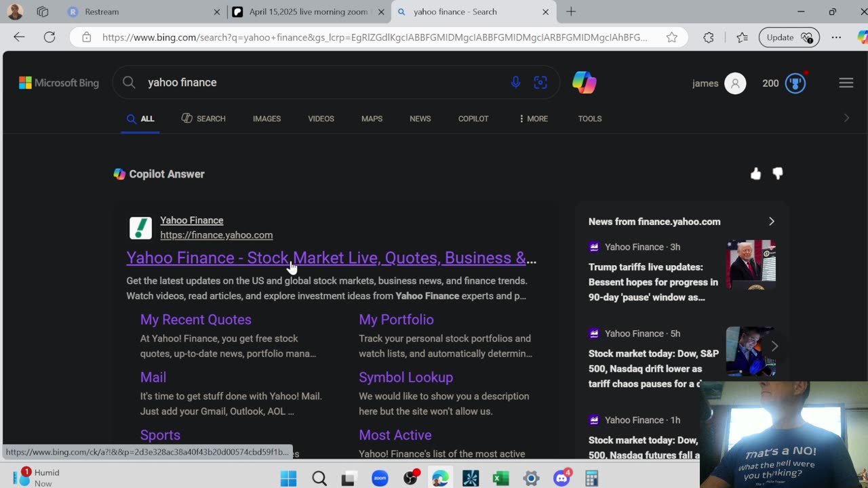
Task: Click the Update button in the Edge toolbar
Action: (789, 37)
